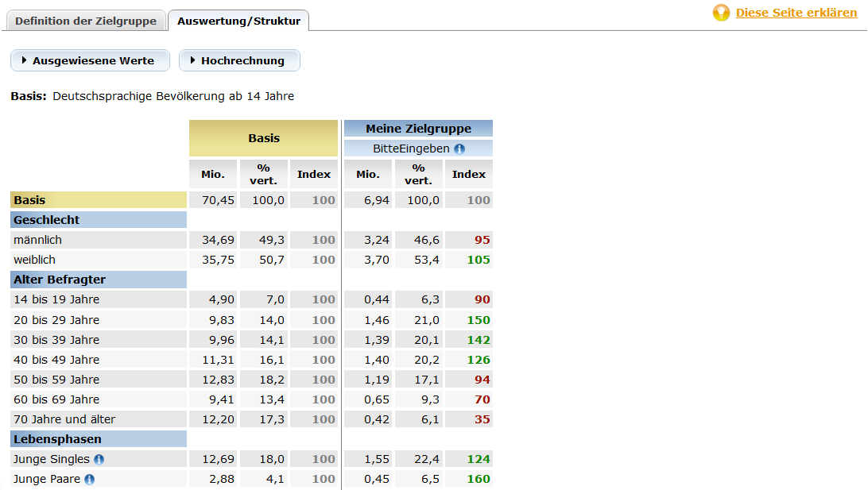Click index value 160 for Junge Paare
Screen dimensions: 868x490
pos(479,479)
